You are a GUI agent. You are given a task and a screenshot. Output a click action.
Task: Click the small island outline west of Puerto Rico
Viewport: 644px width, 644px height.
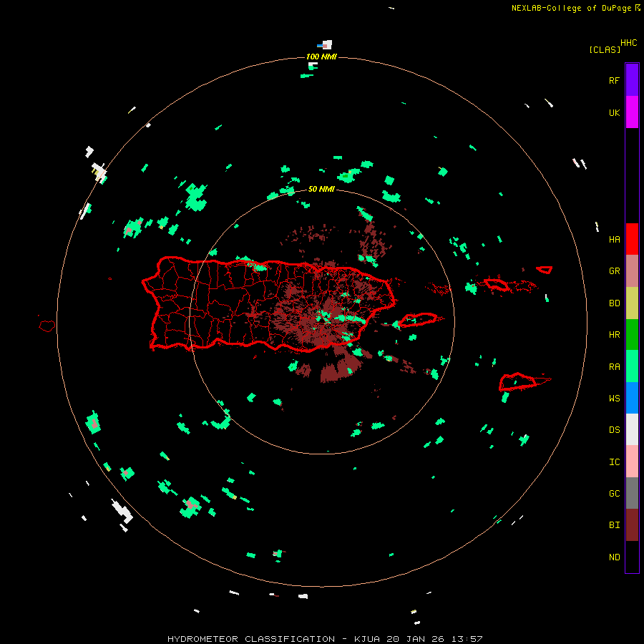click(x=47, y=326)
